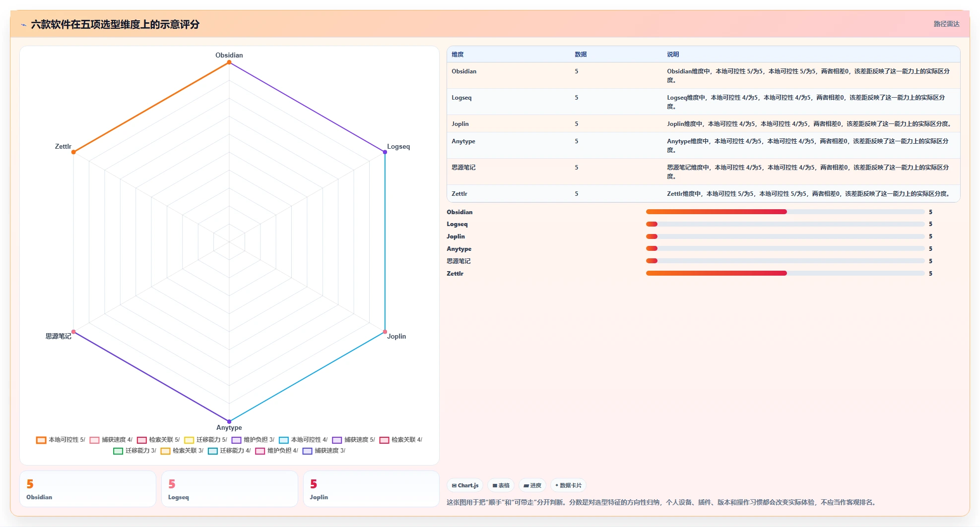Click the footnote text starting with 这张图用于
The width and height of the screenshot is (980, 527).
pos(662,502)
